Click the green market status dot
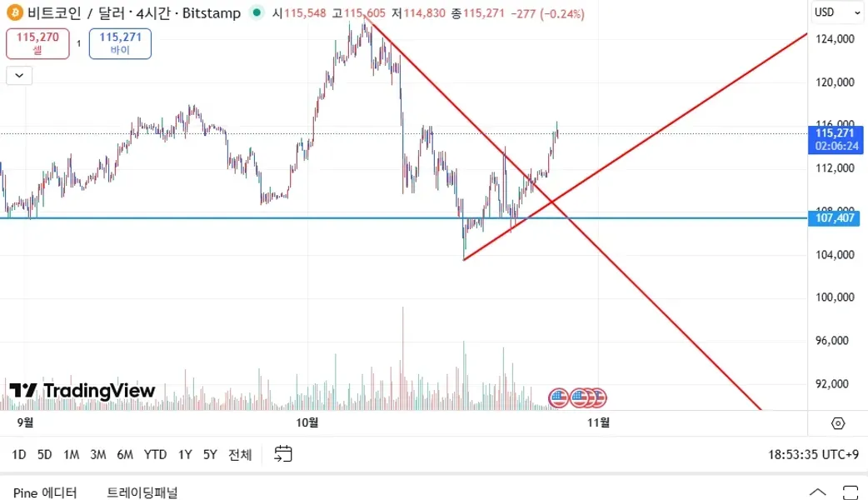The height and width of the screenshot is (500, 868). click(256, 13)
